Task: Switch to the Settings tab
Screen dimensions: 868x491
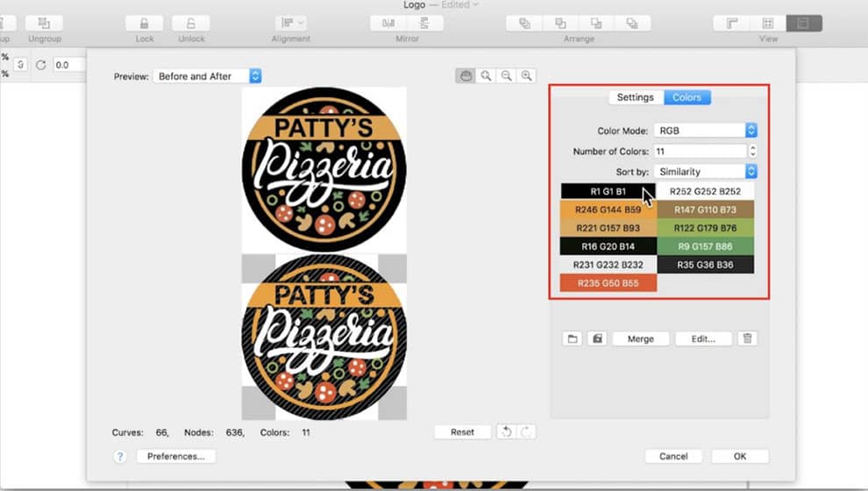Action: tap(635, 97)
